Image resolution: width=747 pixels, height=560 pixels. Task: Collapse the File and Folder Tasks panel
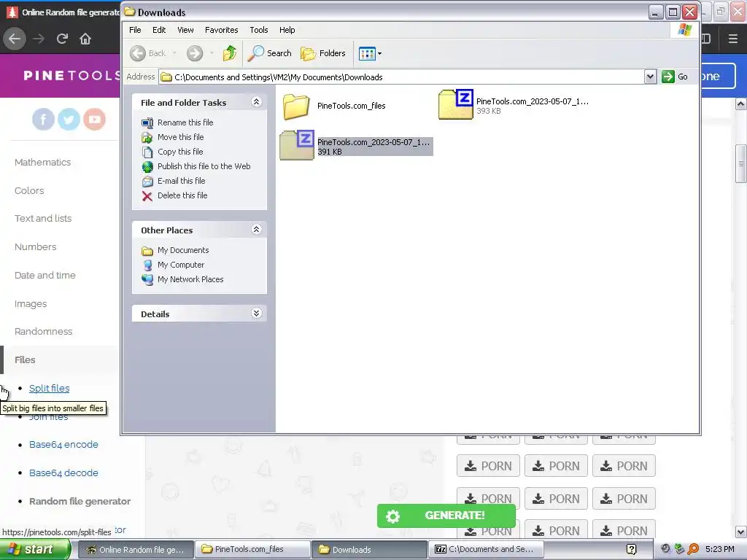[256, 101]
